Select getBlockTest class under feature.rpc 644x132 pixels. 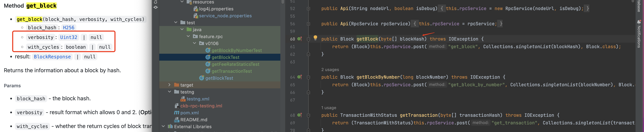point(219,78)
